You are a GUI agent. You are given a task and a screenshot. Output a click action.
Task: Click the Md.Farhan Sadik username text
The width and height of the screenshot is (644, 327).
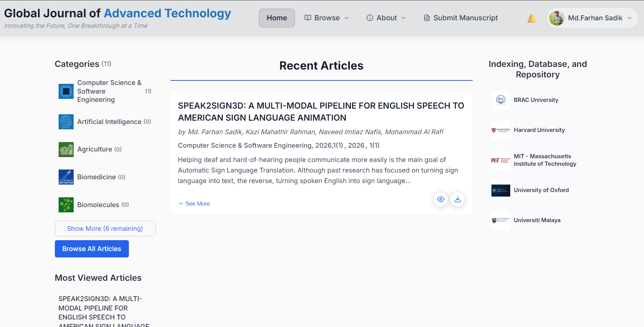(x=595, y=18)
